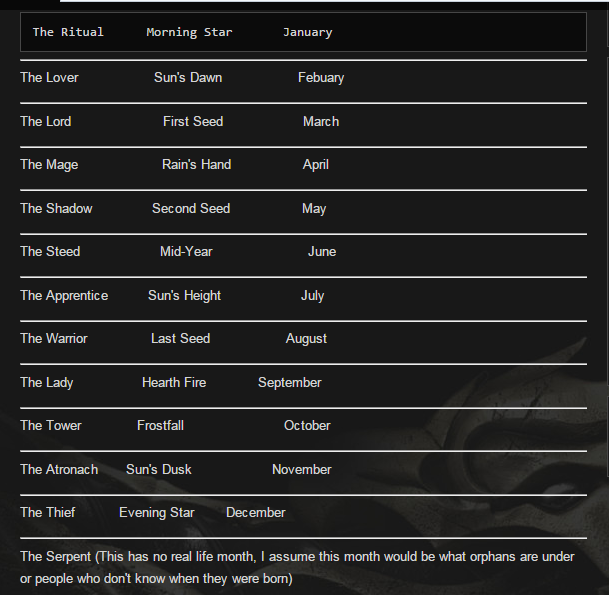The width and height of the screenshot is (609, 595).
Task: Select "The Warrior" birthsign text
Action: click(x=54, y=338)
